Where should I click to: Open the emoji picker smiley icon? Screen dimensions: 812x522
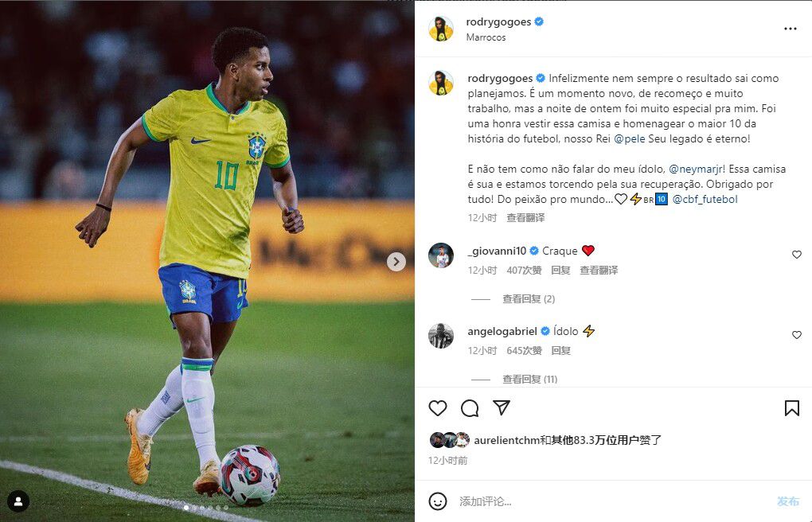(x=438, y=501)
